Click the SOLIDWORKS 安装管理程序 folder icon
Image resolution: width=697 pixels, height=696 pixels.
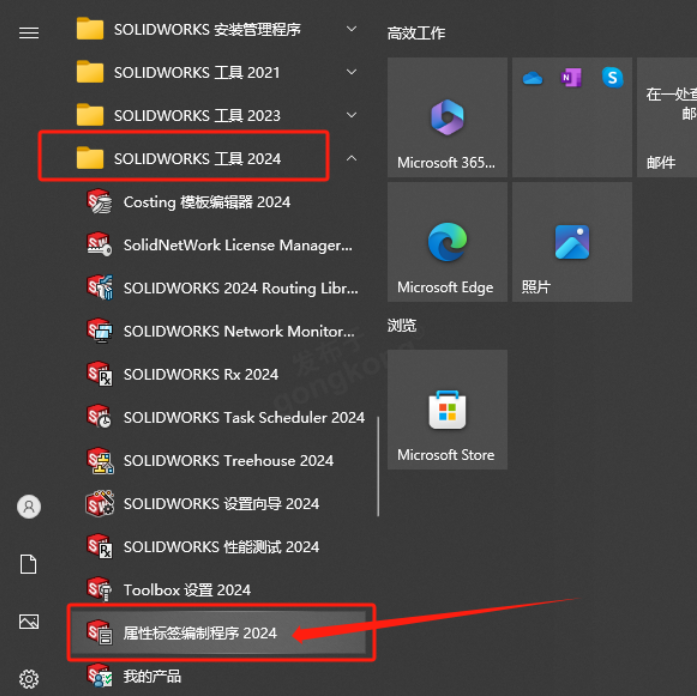[90, 29]
